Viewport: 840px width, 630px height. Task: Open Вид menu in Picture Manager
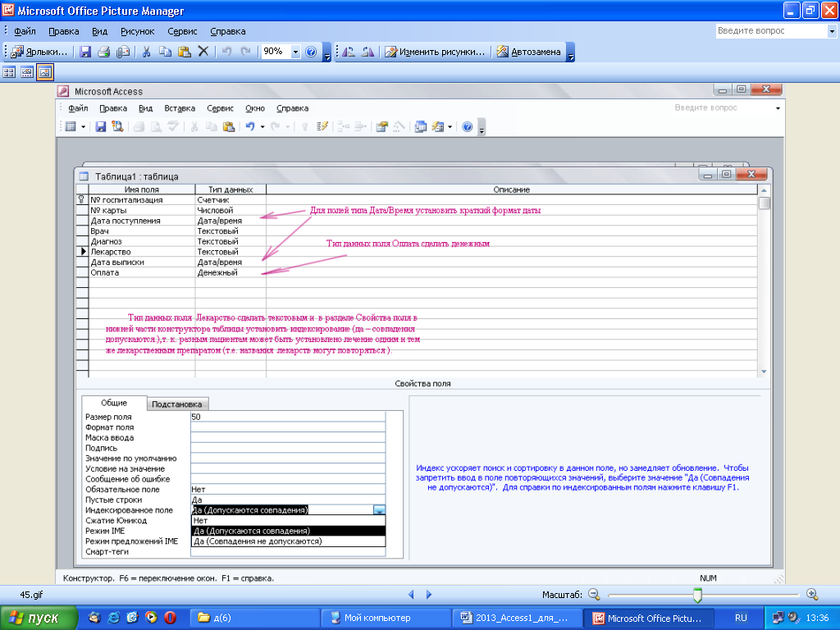pos(99,32)
